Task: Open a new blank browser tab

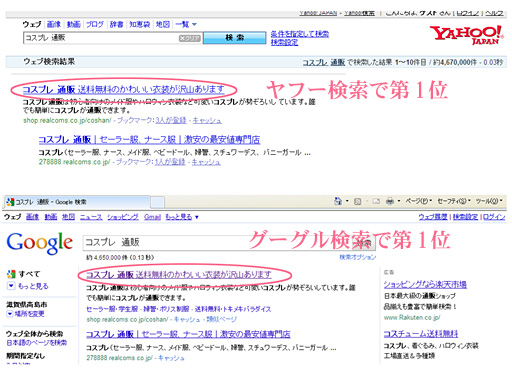Action: click(157, 202)
